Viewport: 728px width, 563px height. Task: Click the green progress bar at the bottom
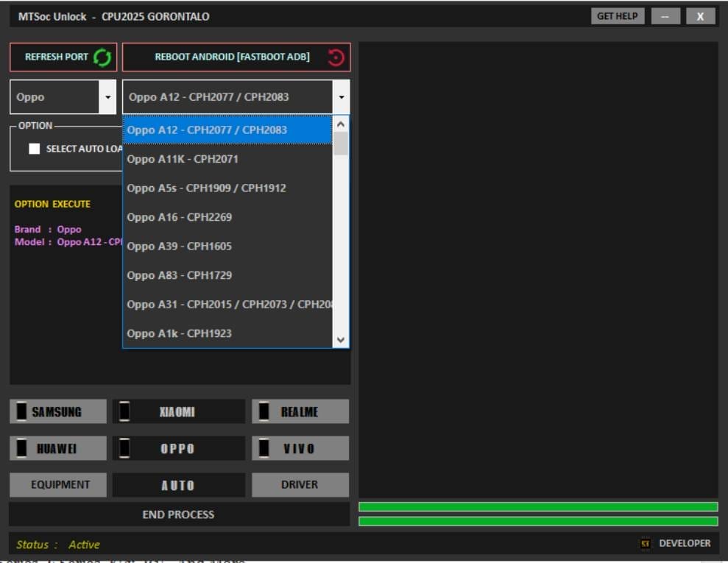coord(538,506)
